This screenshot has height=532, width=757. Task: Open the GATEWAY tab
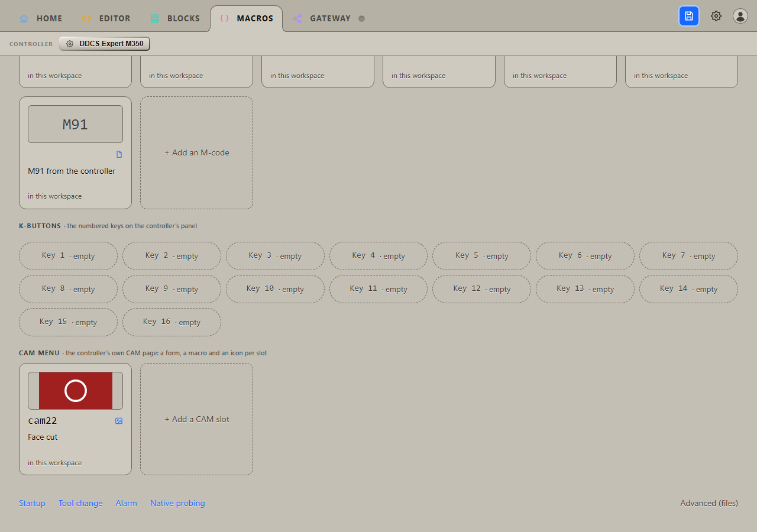322,18
